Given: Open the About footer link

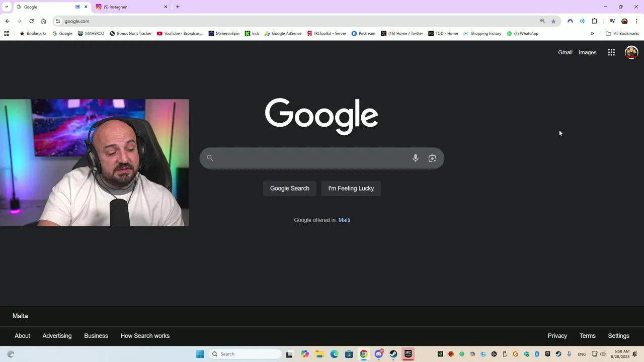Looking at the screenshot, I should click(x=22, y=336).
